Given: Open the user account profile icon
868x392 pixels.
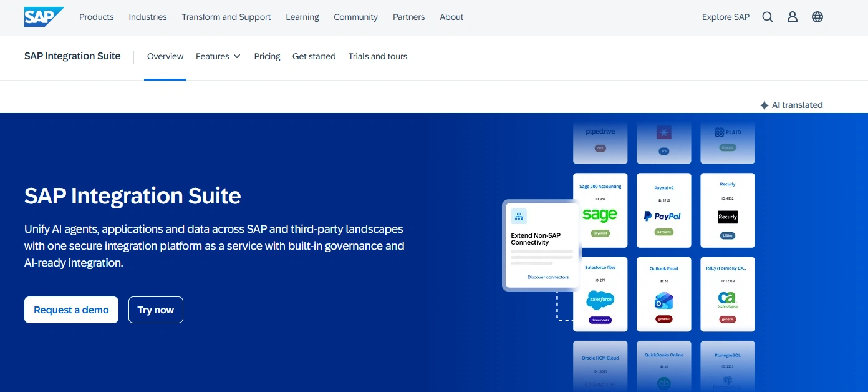Looking at the screenshot, I should (793, 17).
